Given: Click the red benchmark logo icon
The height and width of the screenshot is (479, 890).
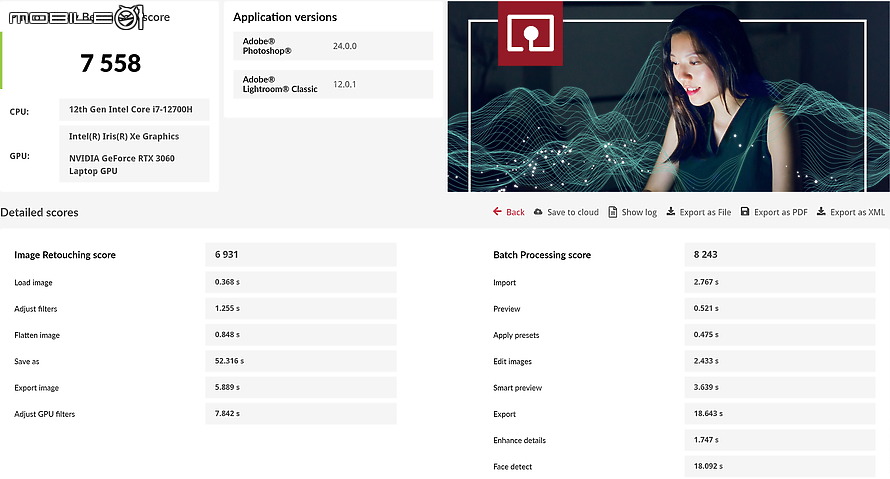Looking at the screenshot, I should 530,33.
